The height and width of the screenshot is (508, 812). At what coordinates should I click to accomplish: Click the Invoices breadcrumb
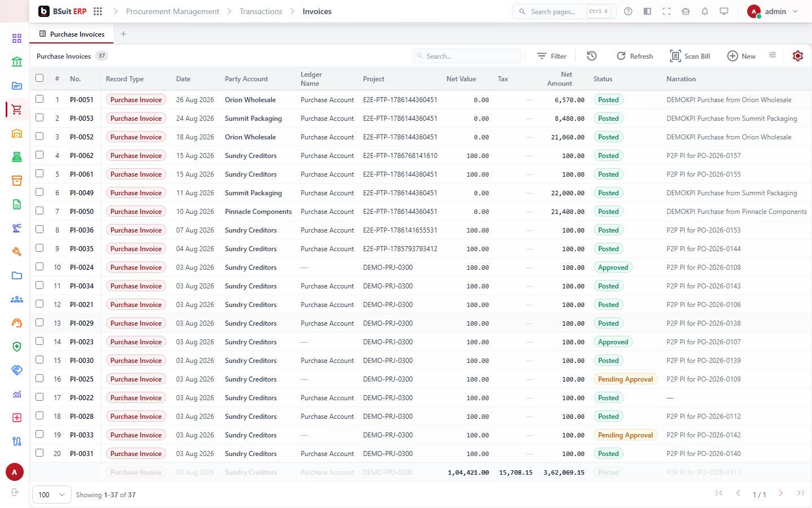[x=317, y=11]
